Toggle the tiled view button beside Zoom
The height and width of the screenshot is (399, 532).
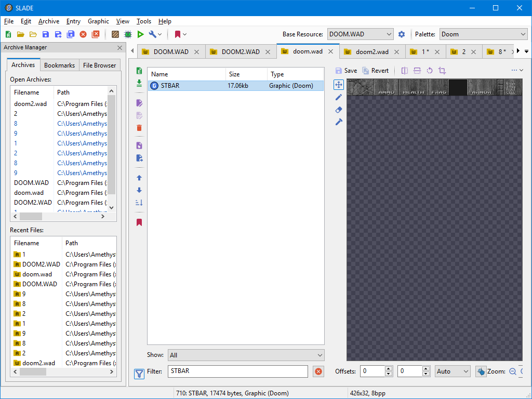point(481,371)
